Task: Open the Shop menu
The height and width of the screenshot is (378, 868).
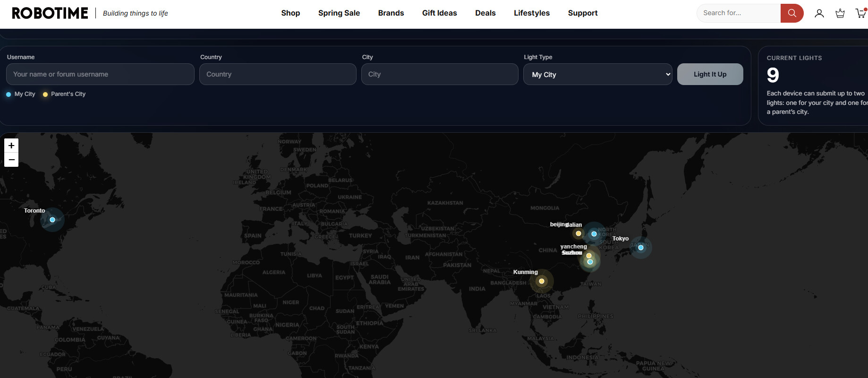Action: (290, 13)
